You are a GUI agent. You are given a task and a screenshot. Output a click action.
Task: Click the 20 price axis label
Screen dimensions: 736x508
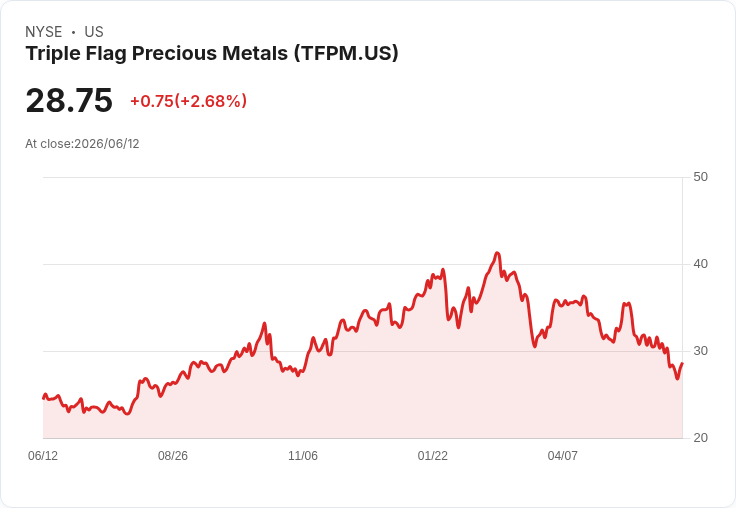[700, 438]
